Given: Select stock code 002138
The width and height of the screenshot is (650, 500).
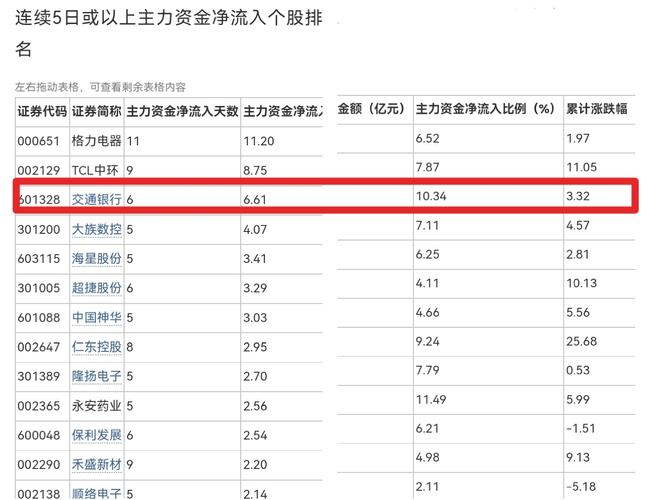Looking at the screenshot, I should tap(39, 494).
